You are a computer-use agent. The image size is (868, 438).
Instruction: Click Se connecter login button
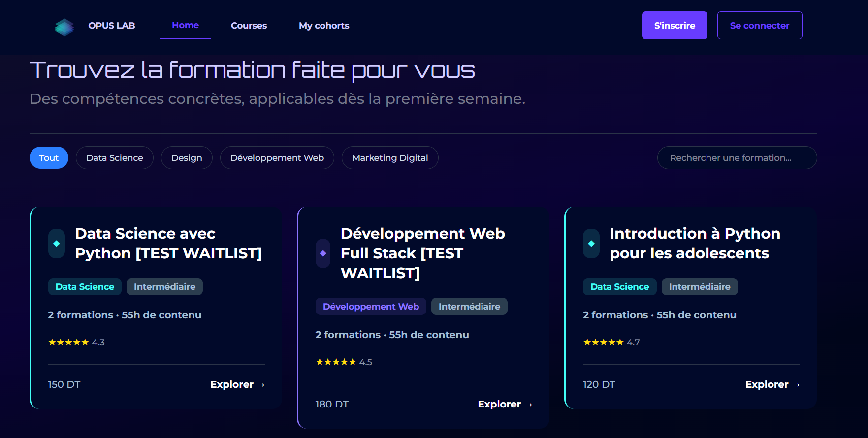pos(760,25)
